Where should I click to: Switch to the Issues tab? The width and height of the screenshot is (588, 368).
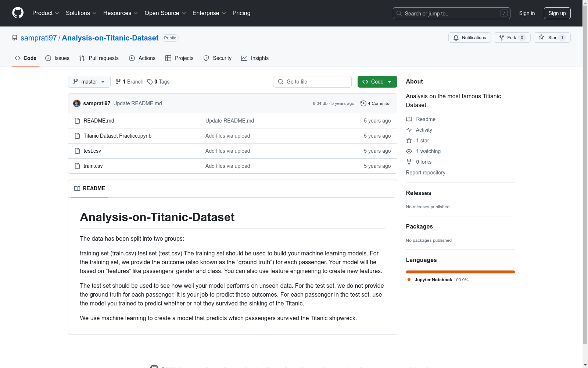click(x=57, y=58)
